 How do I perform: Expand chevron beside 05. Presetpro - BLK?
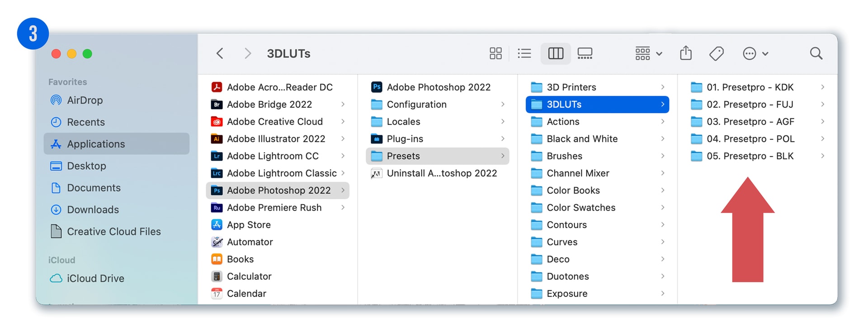tap(822, 156)
